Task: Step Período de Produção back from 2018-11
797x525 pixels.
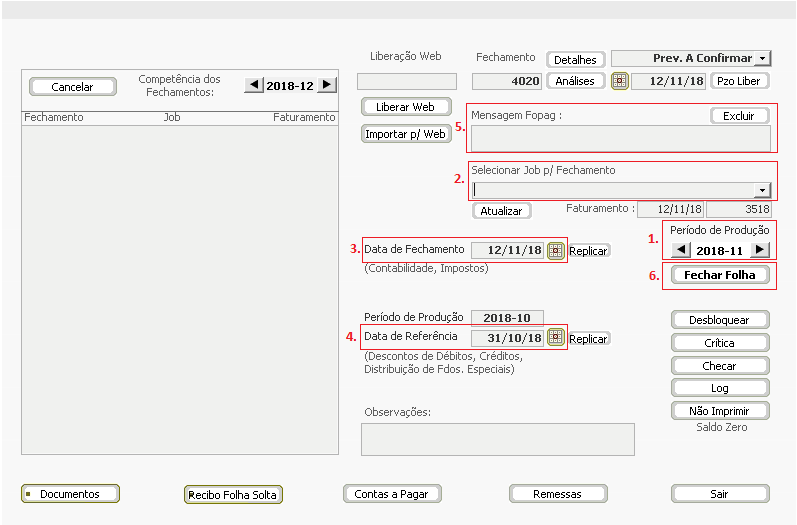Action: [x=681, y=250]
